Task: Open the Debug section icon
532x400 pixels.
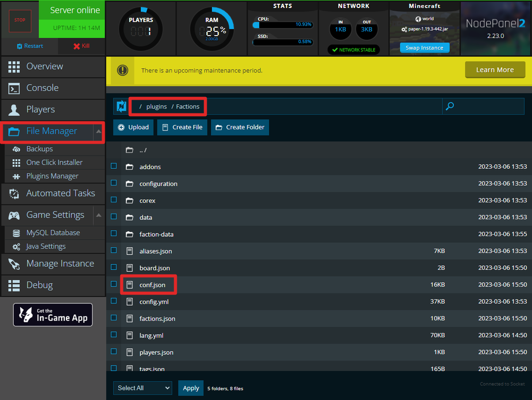Action: point(14,285)
